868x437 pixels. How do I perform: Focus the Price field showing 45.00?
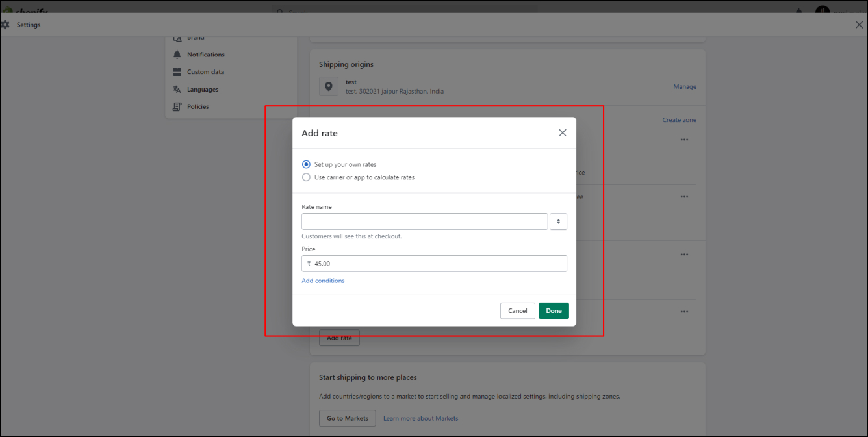point(434,264)
